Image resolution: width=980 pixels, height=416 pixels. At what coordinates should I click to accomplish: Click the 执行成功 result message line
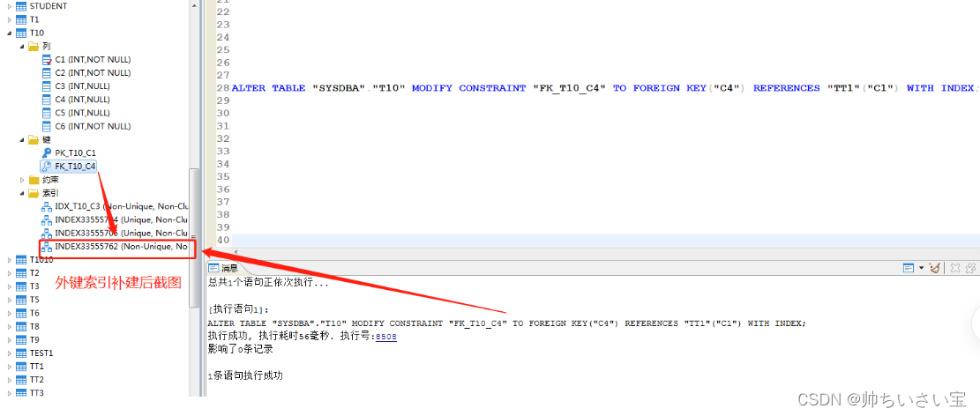(x=302, y=337)
